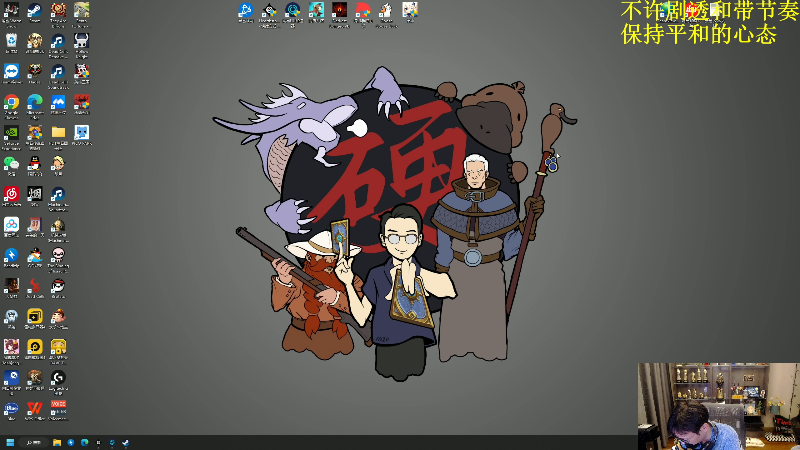Viewport: 800px width, 450px height.
Task: Open the Steam desktop shortcut
Action: coord(35,11)
